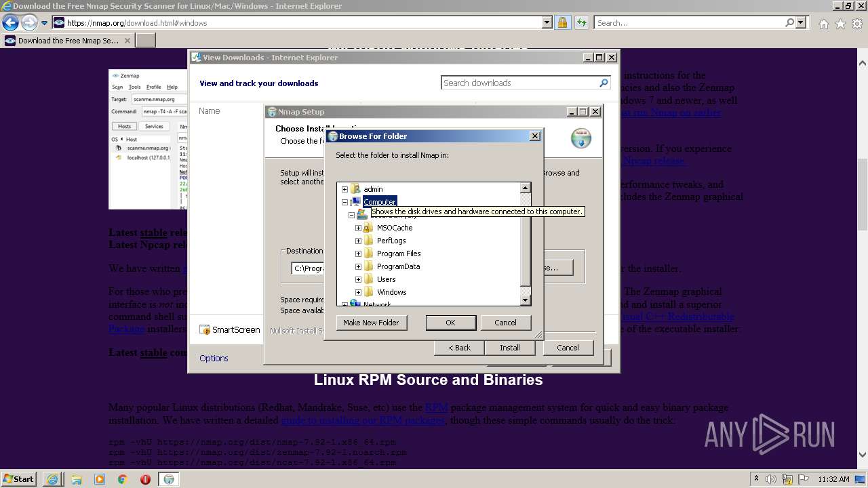
Task: Open a new blank tab
Action: click(x=146, y=41)
